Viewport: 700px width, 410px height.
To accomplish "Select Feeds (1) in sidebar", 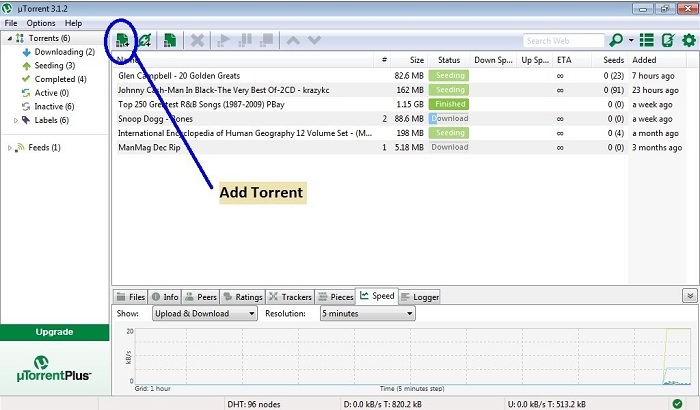I will point(44,147).
